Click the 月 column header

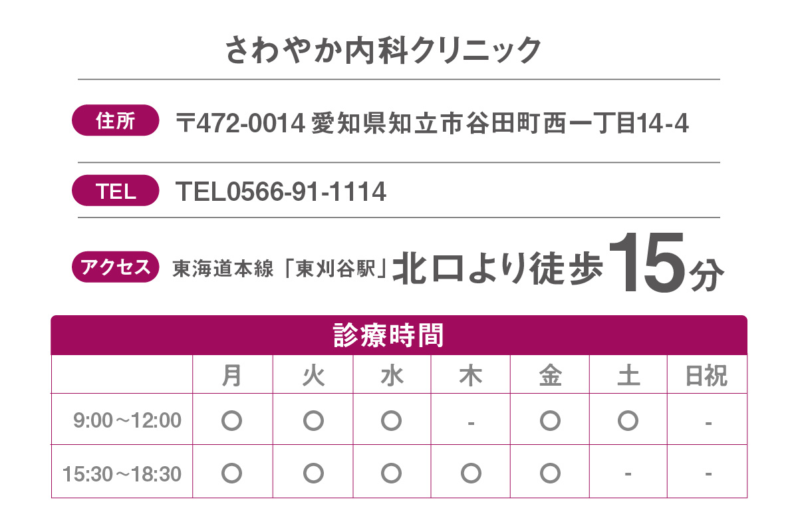(231, 376)
